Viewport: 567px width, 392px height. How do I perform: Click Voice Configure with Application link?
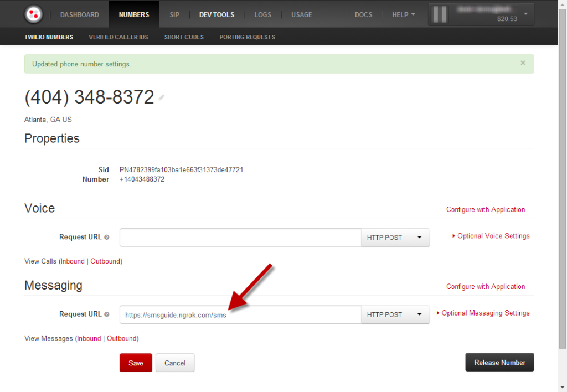click(x=485, y=209)
